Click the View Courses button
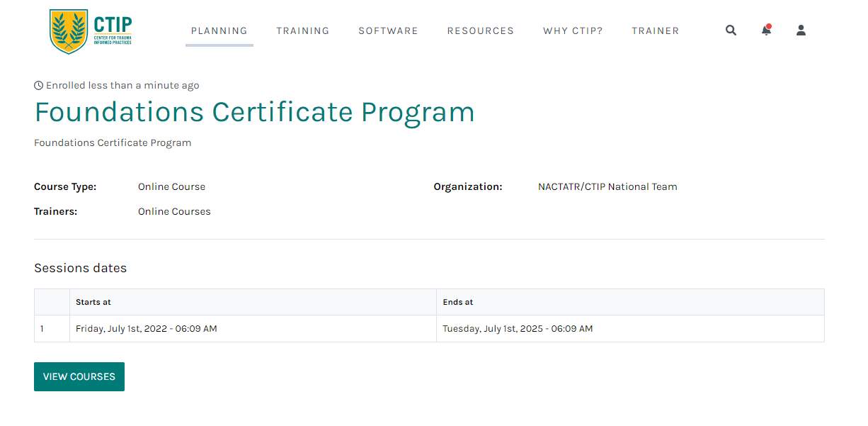The width and height of the screenshot is (868, 426). pyautogui.click(x=79, y=377)
